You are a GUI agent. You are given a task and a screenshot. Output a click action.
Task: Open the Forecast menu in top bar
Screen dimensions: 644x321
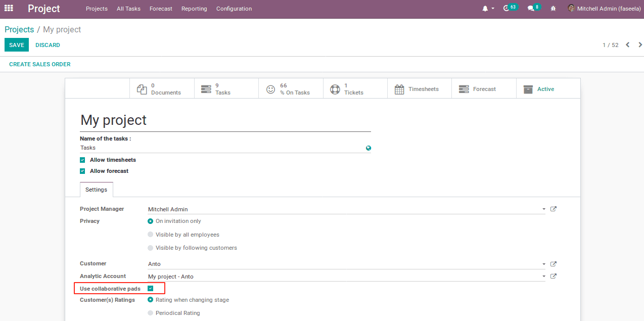point(161,9)
